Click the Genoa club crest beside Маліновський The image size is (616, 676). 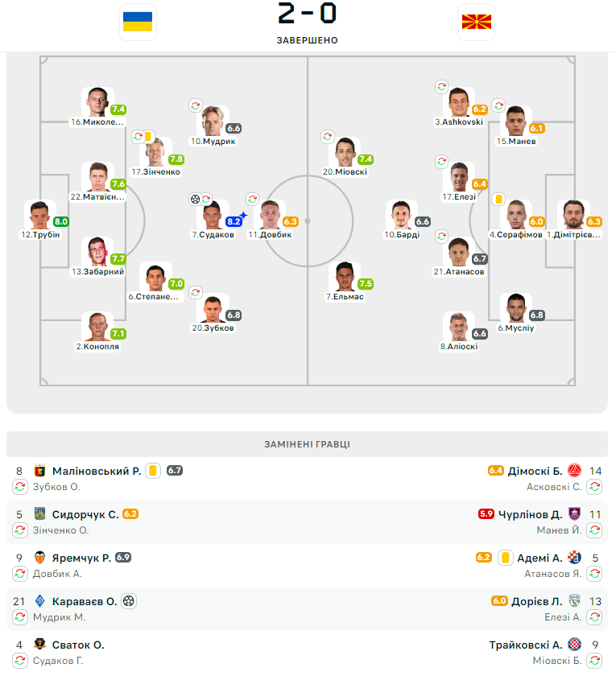pyautogui.click(x=39, y=470)
